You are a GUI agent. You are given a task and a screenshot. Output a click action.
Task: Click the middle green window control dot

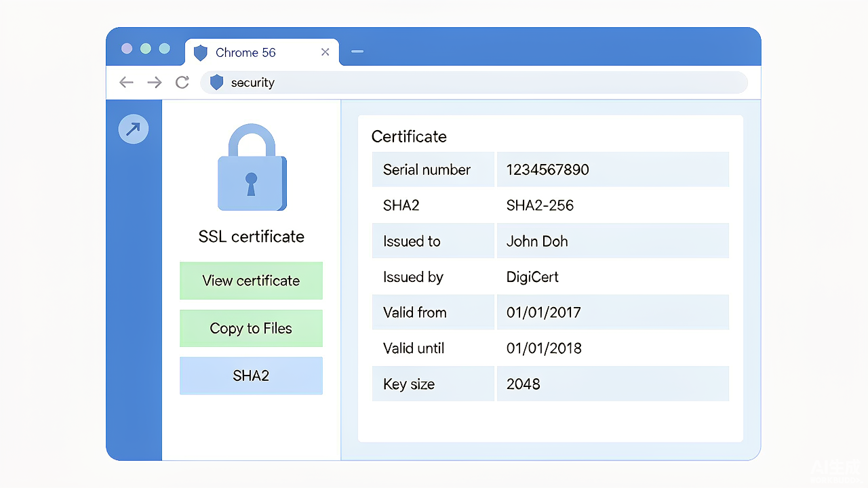[145, 49]
